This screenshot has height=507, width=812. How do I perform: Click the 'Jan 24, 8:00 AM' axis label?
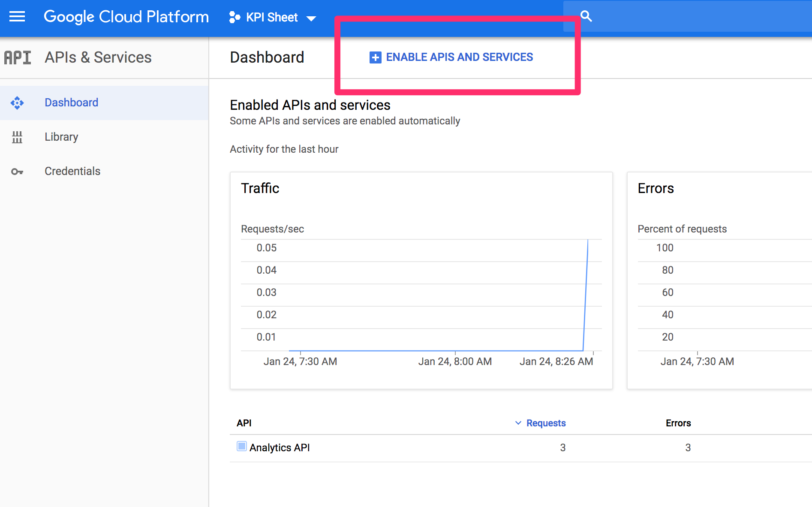[x=455, y=362]
